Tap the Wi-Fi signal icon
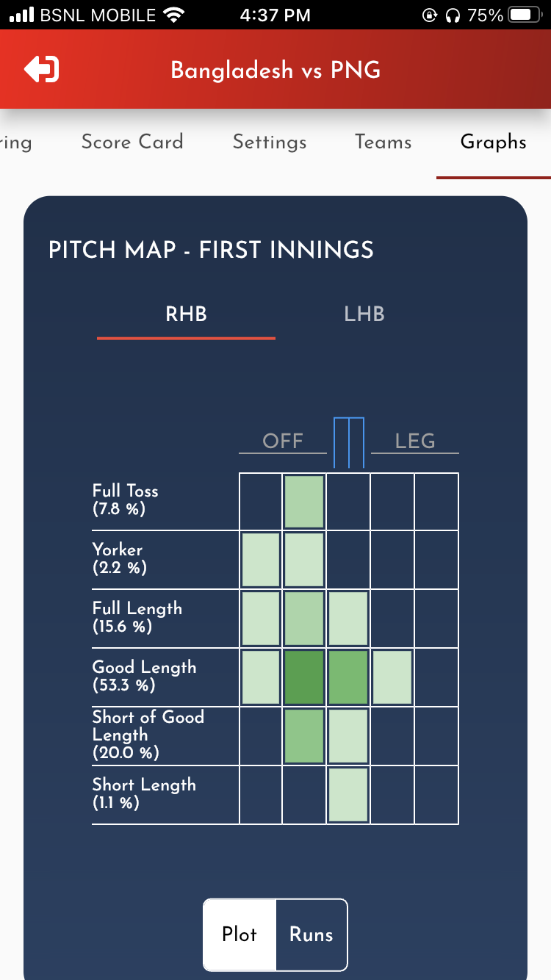 coord(174,15)
